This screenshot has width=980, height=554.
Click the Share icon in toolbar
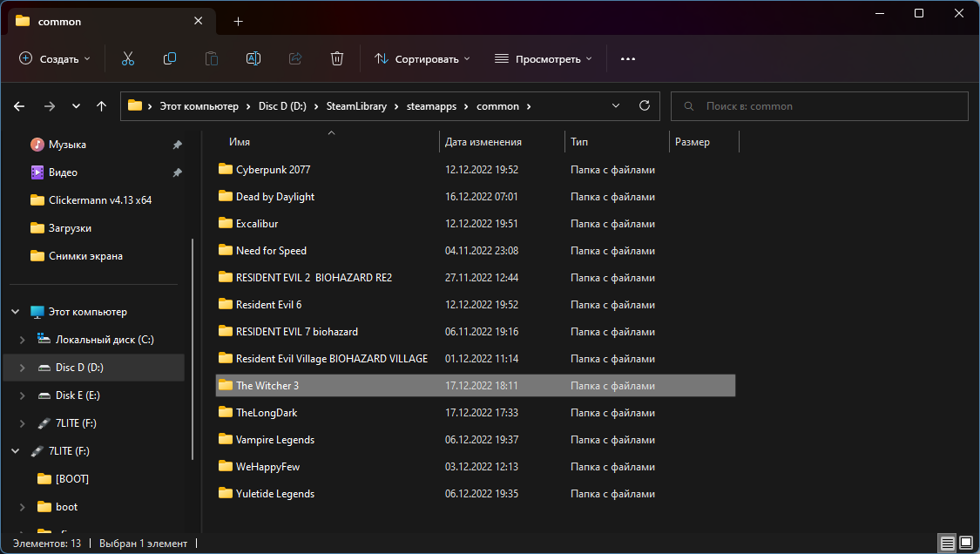pyautogui.click(x=295, y=58)
